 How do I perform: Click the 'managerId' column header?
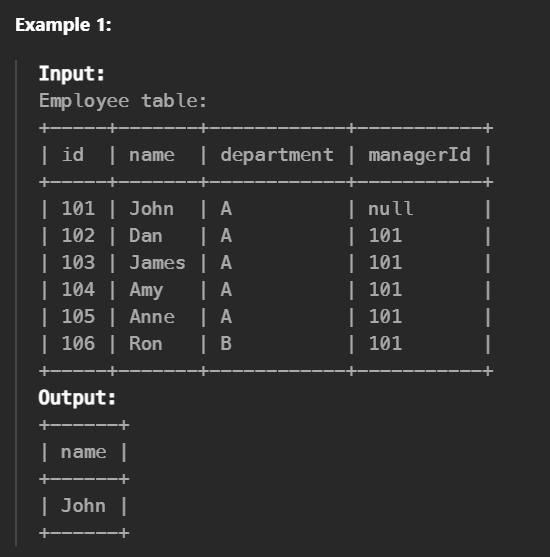pos(420,155)
